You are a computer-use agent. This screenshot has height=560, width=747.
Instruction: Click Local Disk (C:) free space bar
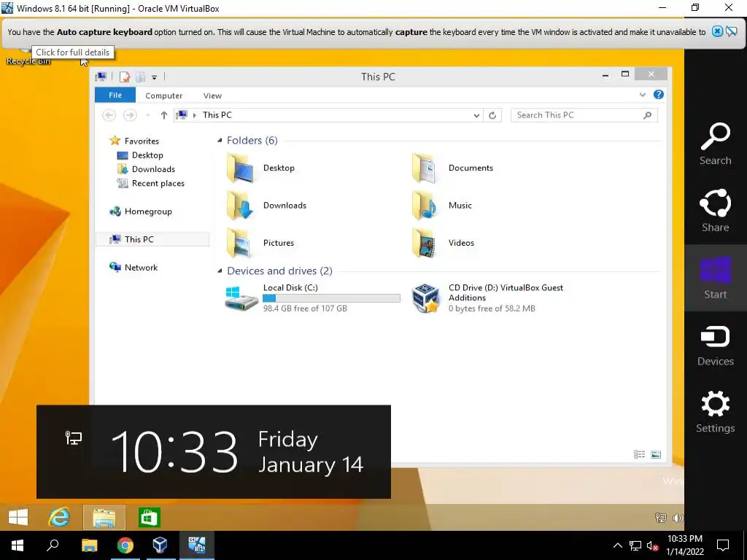click(x=332, y=298)
